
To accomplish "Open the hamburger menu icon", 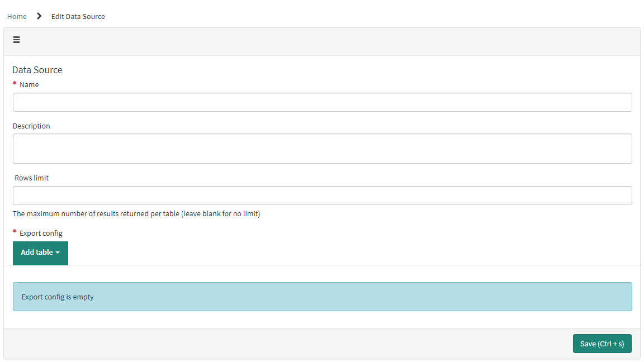I will 17,40.
